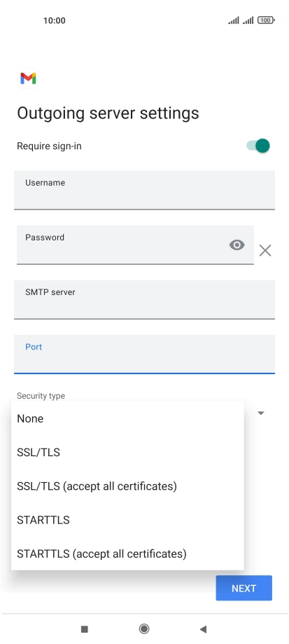Tap the Android home circle icon

(144, 629)
